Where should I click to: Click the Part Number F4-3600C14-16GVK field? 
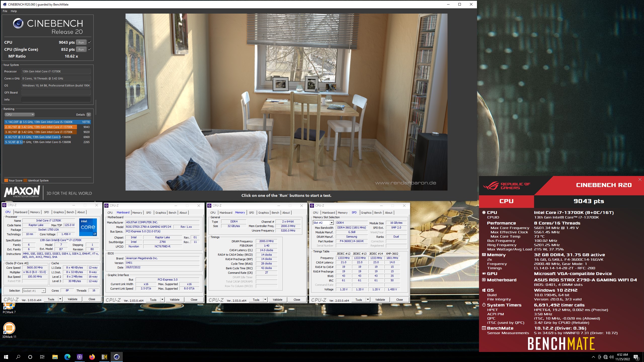point(352,241)
